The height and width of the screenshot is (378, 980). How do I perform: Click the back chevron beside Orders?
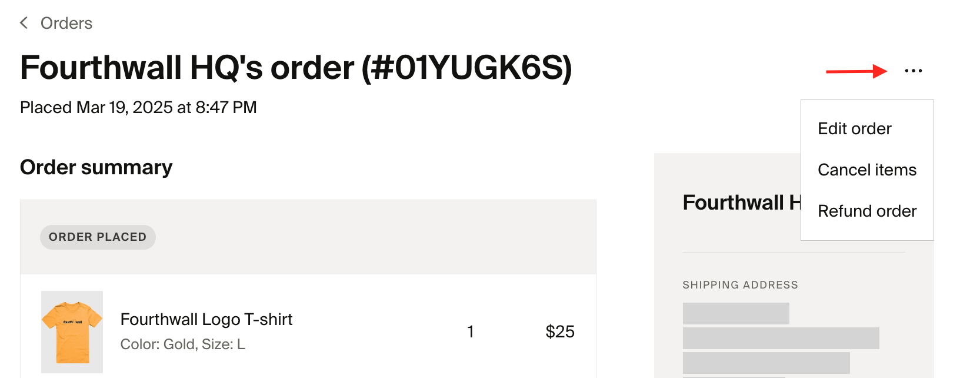pos(24,23)
